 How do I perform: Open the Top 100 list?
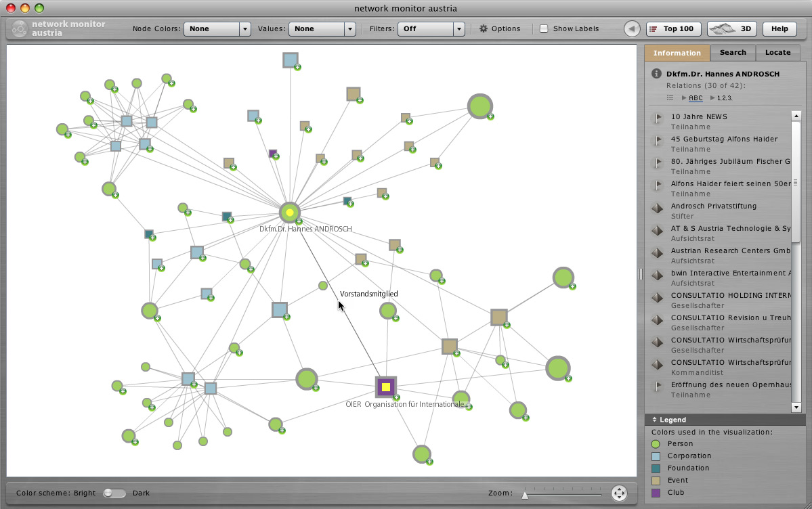(x=673, y=28)
